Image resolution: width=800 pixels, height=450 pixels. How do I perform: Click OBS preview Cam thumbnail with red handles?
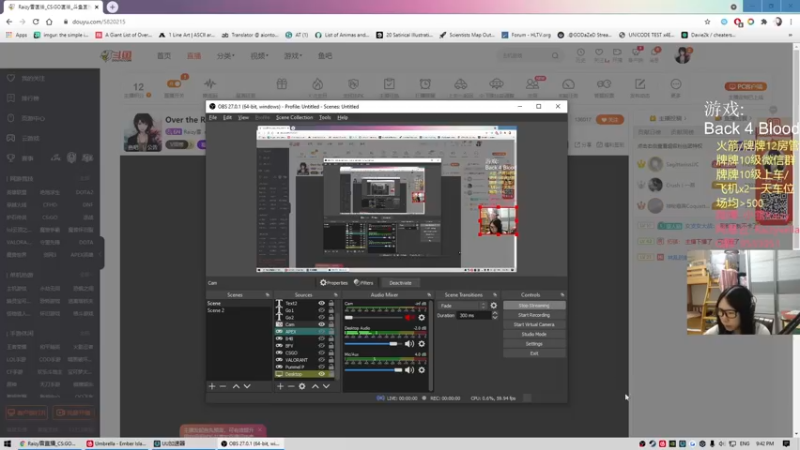[498, 220]
